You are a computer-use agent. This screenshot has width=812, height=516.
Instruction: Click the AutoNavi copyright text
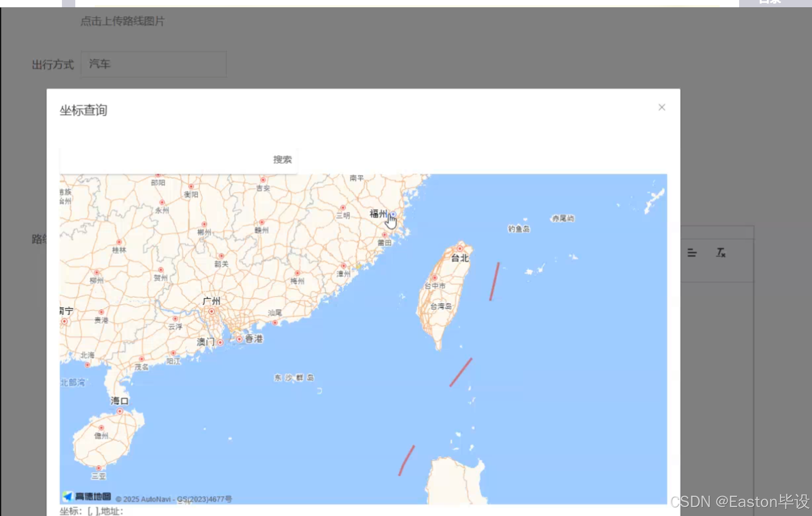174,499
